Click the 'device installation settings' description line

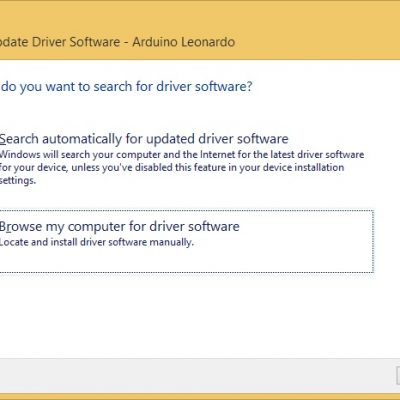point(172,167)
